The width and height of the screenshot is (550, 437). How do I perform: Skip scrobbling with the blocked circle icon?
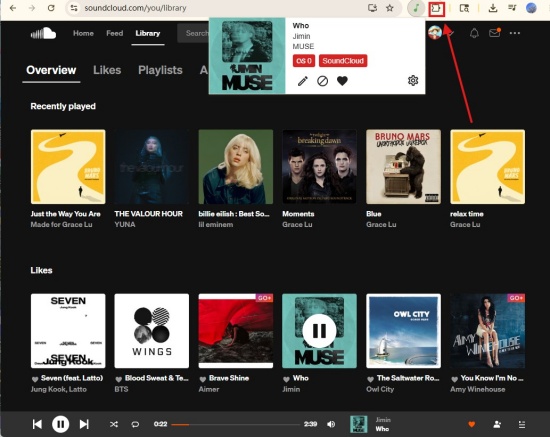click(322, 81)
